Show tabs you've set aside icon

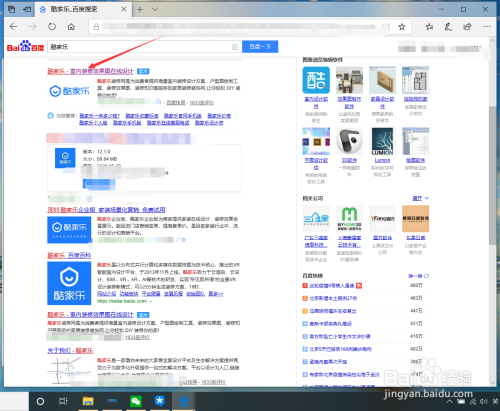[12, 9]
